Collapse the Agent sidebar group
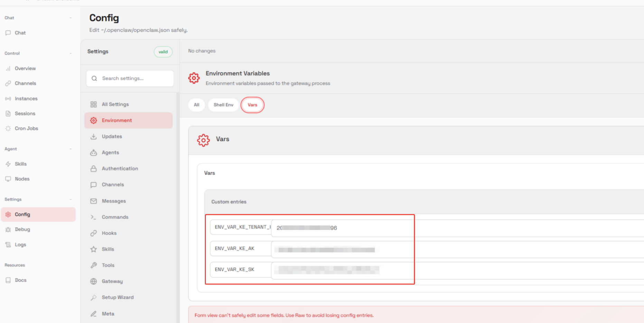644x323 pixels. click(x=70, y=149)
